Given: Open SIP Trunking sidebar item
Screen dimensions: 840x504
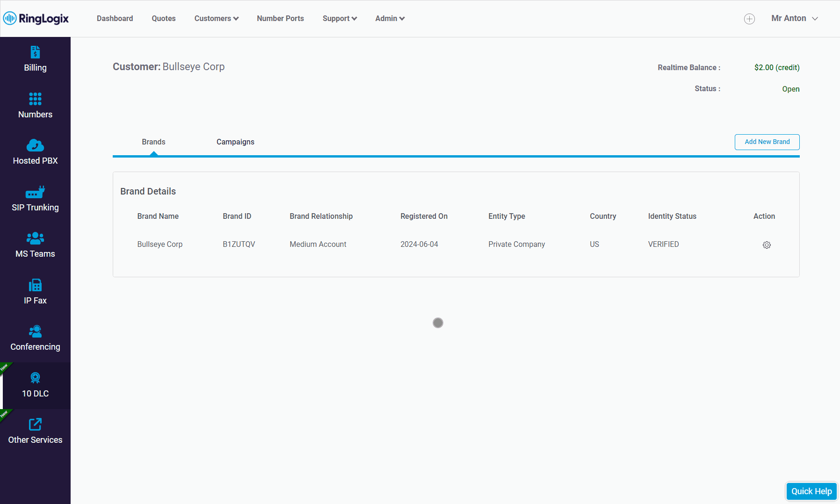Looking at the screenshot, I should tap(35, 199).
